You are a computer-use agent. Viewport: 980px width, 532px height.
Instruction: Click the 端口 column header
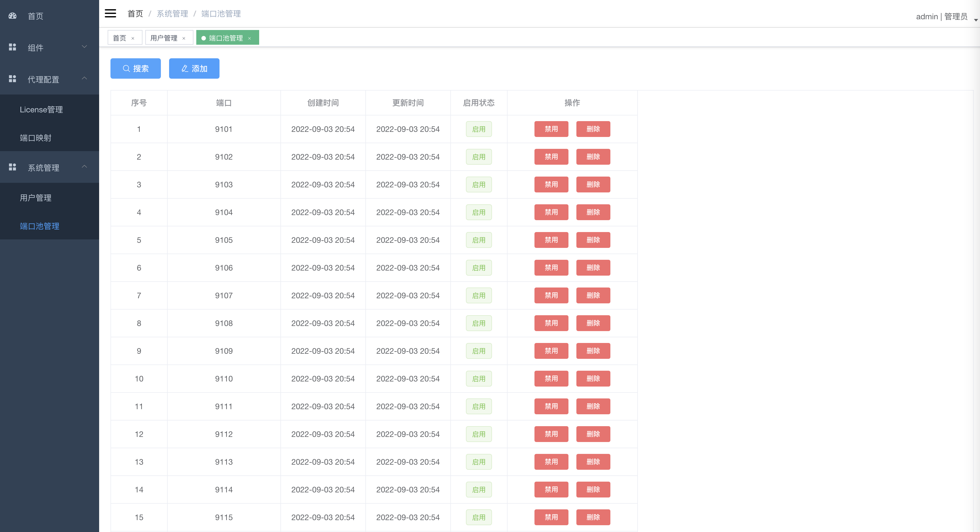point(224,103)
